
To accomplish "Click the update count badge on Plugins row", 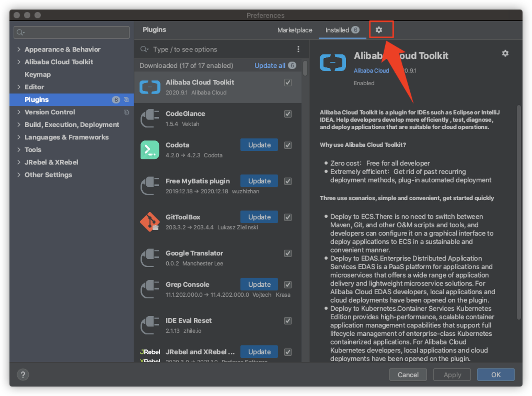I will click(x=116, y=100).
